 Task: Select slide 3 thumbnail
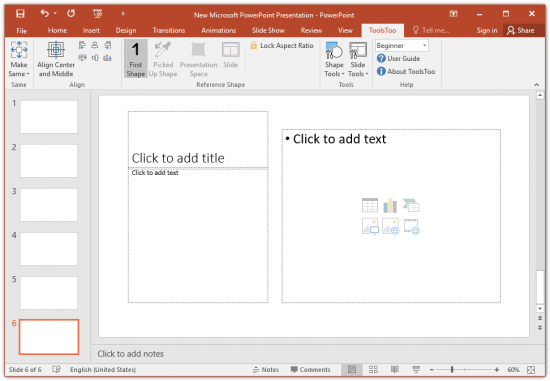[49, 205]
